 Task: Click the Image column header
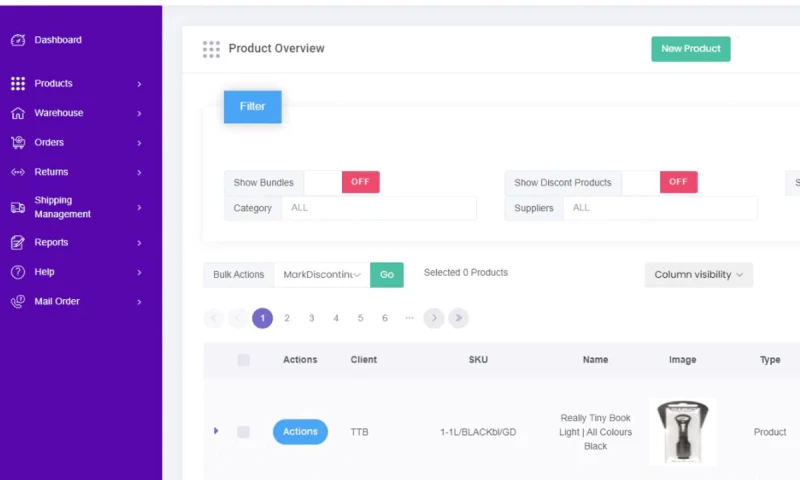(683, 360)
